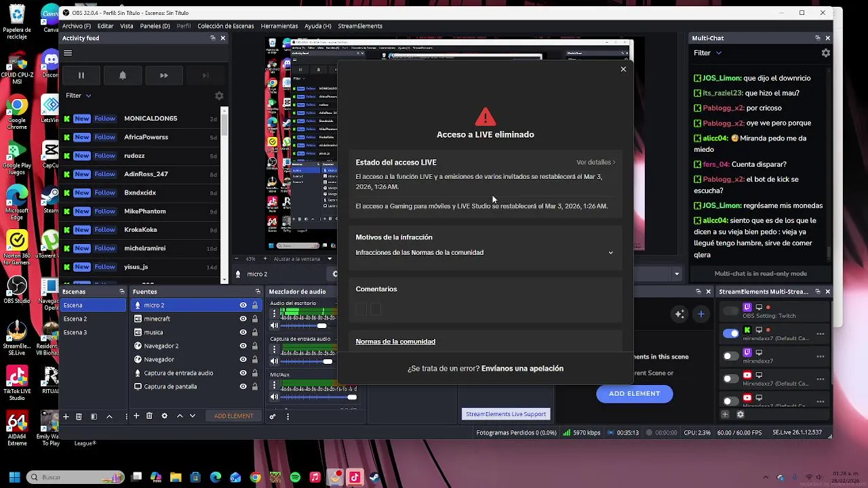Add a new scene with plus icon
Viewport: 868px width, 488px height.
point(66,416)
